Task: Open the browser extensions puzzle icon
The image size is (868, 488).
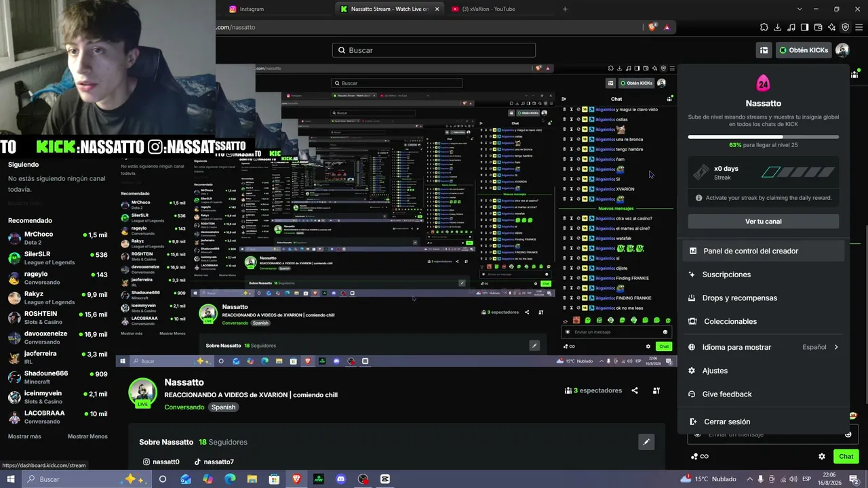Action: click(764, 27)
